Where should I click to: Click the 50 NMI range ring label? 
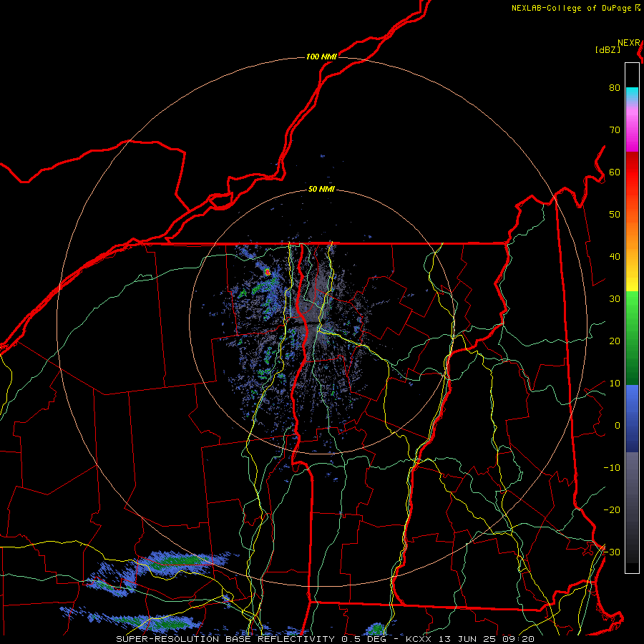[321, 190]
